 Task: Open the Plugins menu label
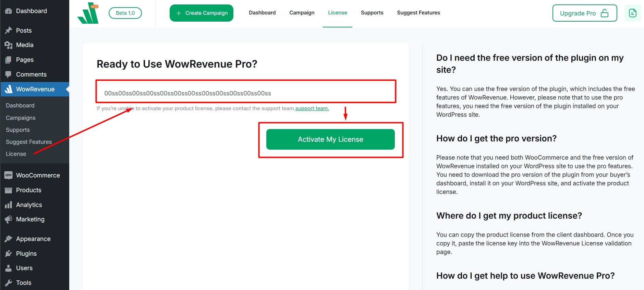26,254
